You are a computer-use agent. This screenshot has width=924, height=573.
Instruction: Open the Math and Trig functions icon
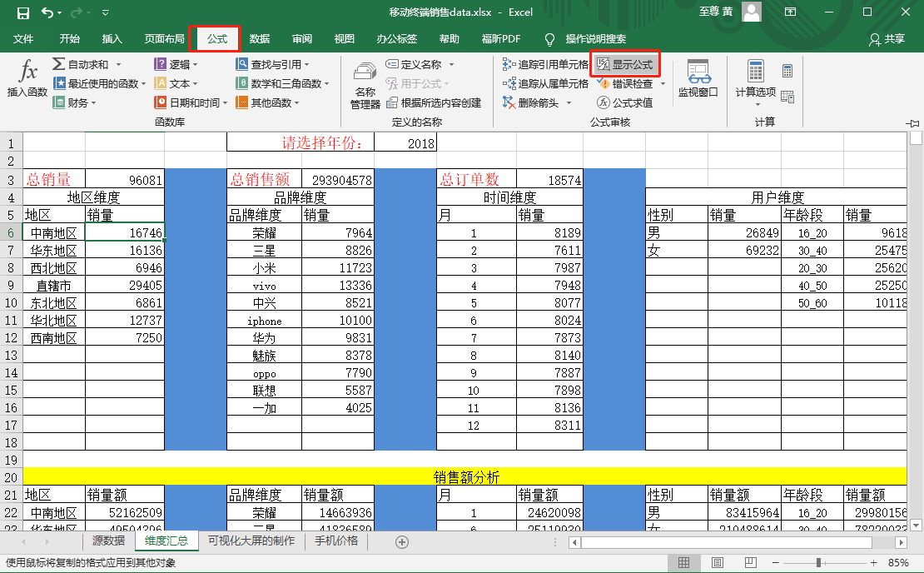pyautogui.click(x=241, y=83)
